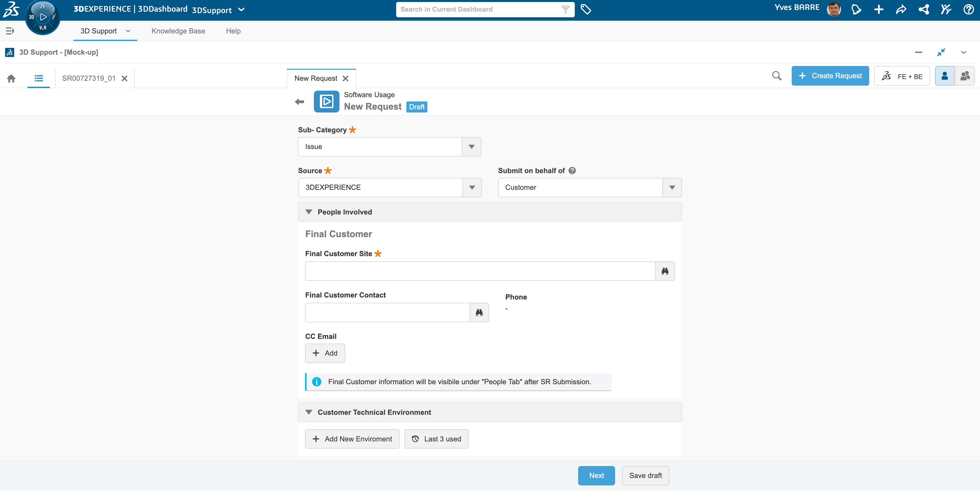Click the Next button
Screen dimensions: 980x493
click(596, 476)
